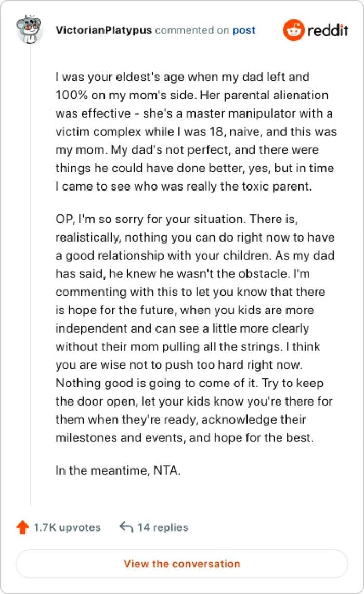Click the orange Reddit Snoo logo
364x594 pixels.
(x=293, y=31)
